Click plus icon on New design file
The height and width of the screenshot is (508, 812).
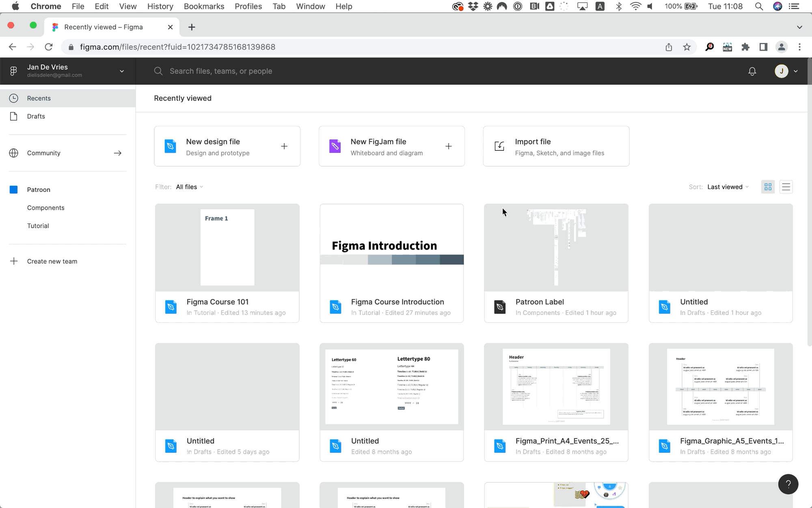click(284, 146)
